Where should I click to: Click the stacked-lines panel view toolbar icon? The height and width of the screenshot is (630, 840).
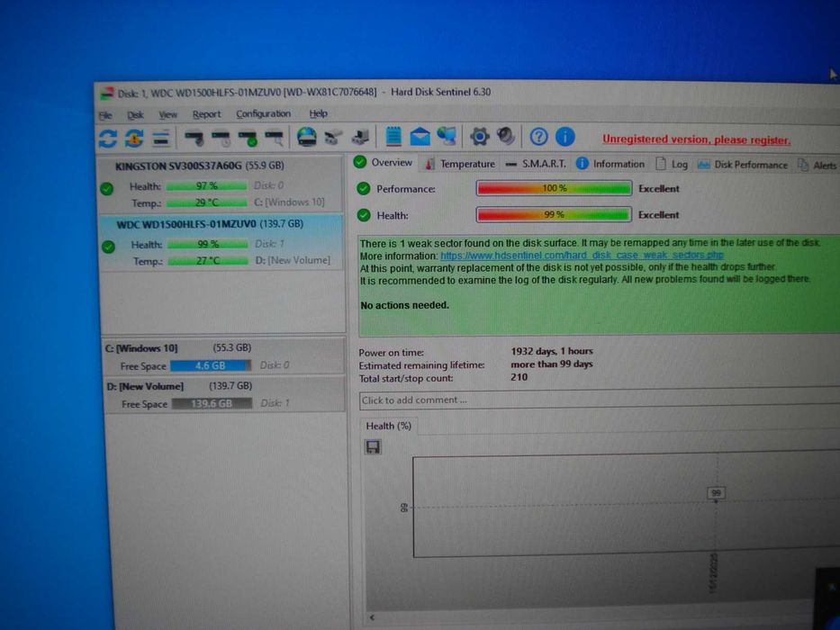pos(161,139)
